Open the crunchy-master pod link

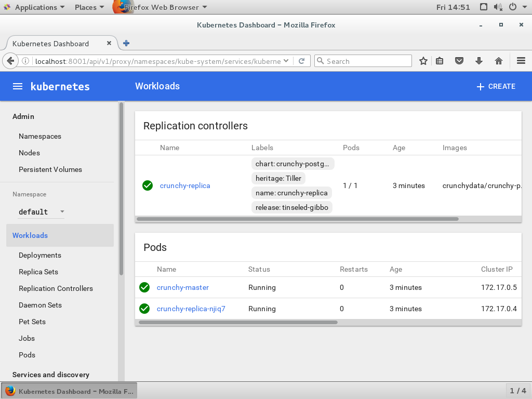(183, 287)
